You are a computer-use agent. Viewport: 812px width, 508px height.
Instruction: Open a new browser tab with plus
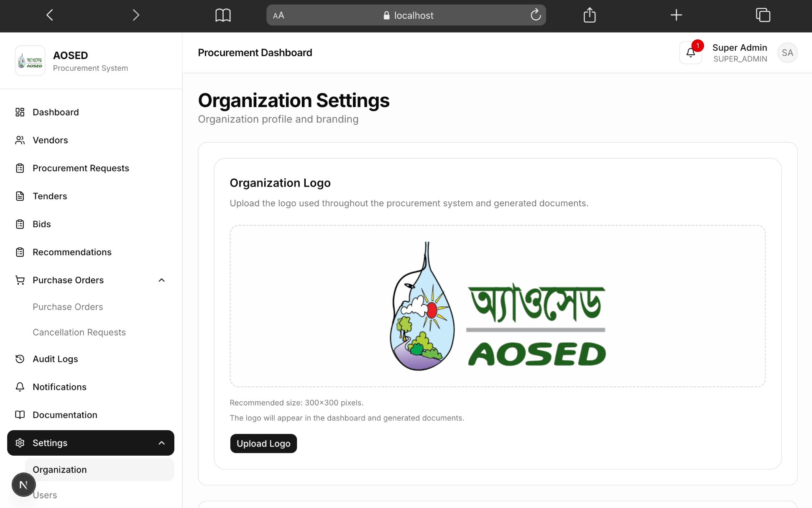tap(676, 15)
